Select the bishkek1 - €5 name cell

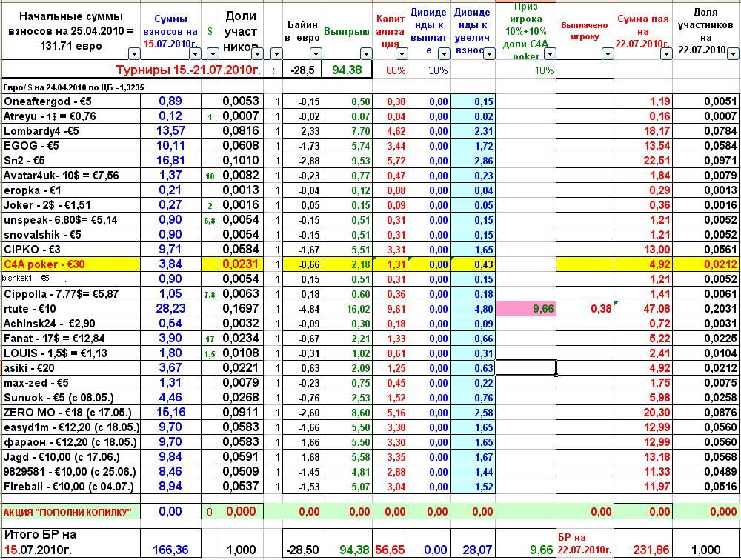pos(71,279)
